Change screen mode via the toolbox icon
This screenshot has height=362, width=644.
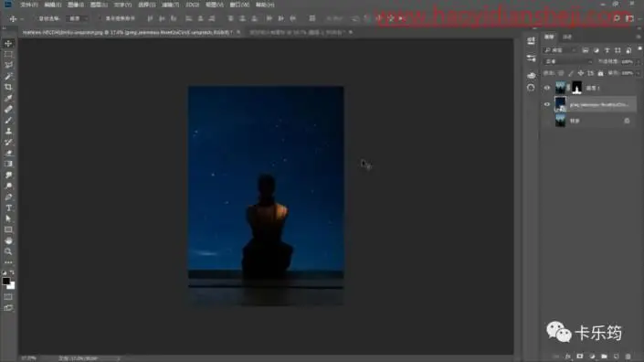[x=8, y=308]
